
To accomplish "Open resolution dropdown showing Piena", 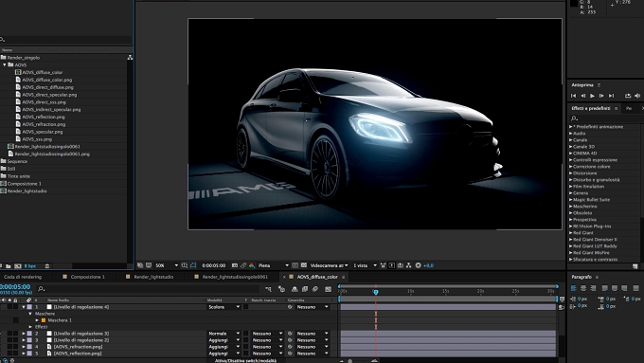I will point(273,265).
